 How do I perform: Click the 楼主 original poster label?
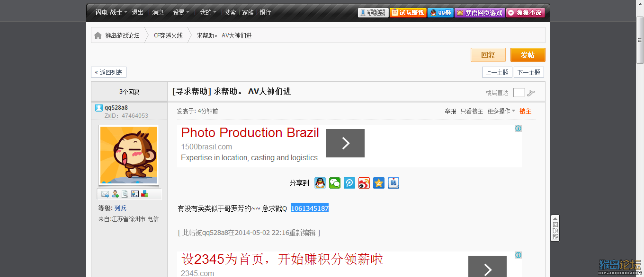click(x=525, y=111)
